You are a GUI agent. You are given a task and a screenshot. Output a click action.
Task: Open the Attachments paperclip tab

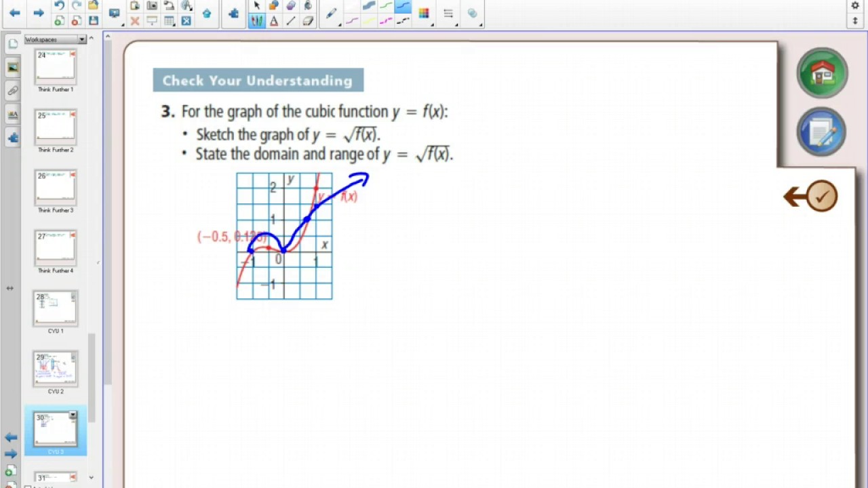pyautogui.click(x=13, y=90)
